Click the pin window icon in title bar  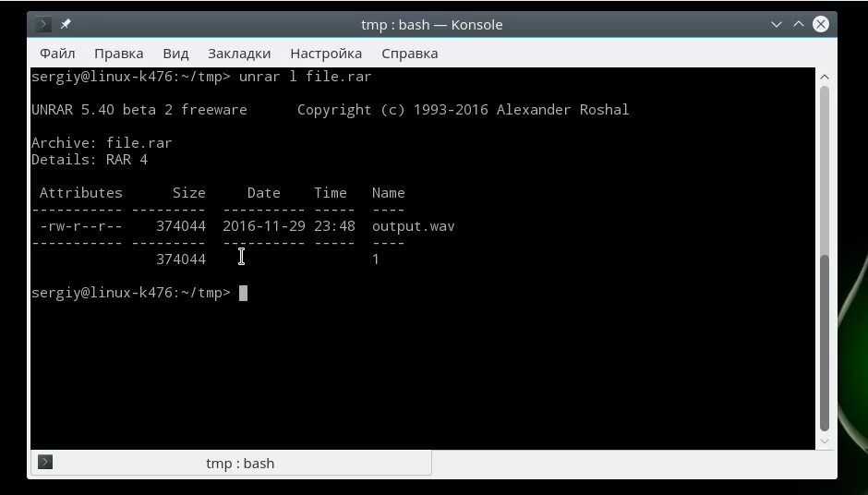pos(66,24)
